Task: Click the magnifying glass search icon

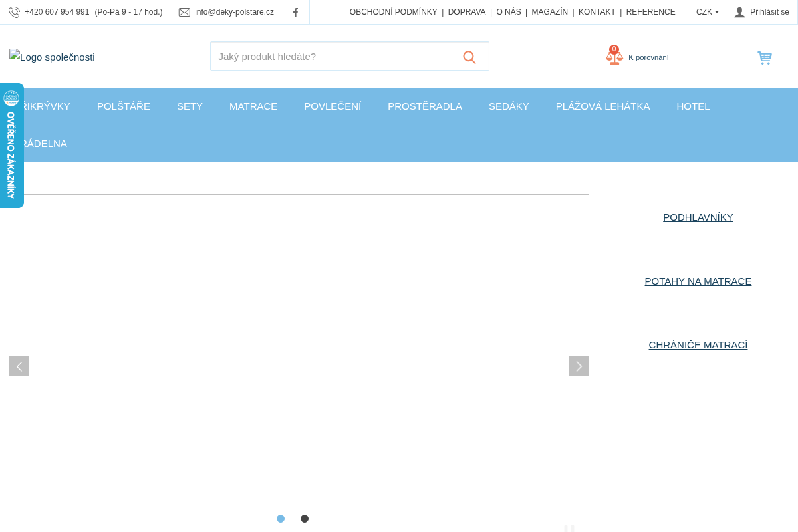Action: pyautogui.click(x=469, y=57)
